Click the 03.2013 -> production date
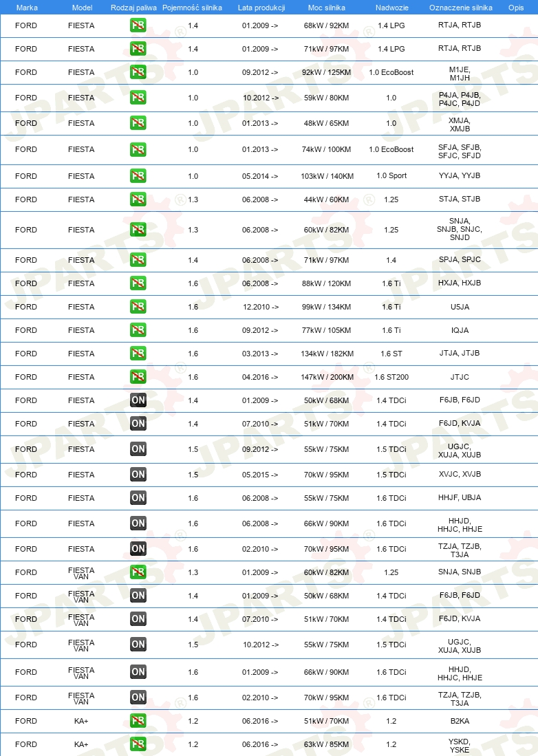Screen dimensions: 538x756 tap(260, 354)
